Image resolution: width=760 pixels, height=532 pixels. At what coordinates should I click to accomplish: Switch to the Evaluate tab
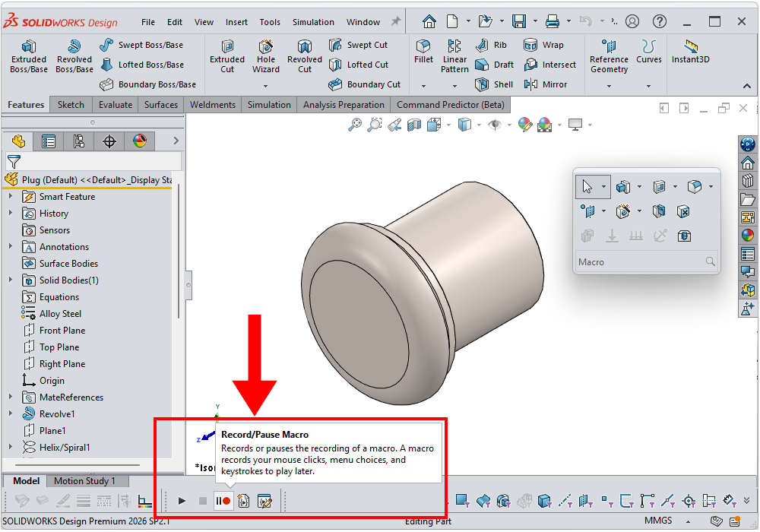click(x=116, y=105)
